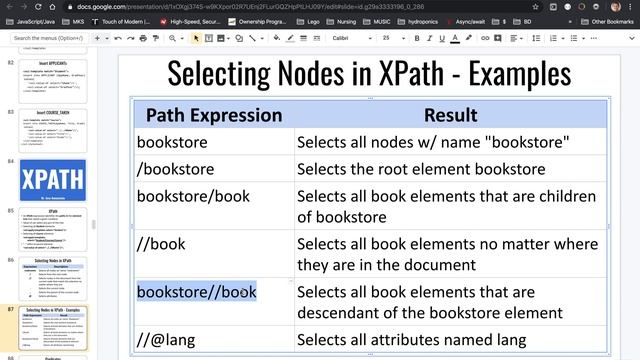Toggle underline formatting

[442, 38]
